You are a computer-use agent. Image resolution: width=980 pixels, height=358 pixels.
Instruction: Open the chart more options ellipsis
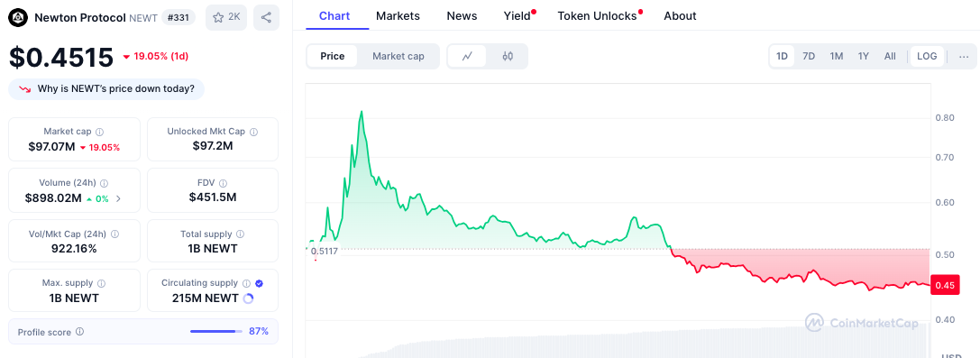click(x=964, y=56)
